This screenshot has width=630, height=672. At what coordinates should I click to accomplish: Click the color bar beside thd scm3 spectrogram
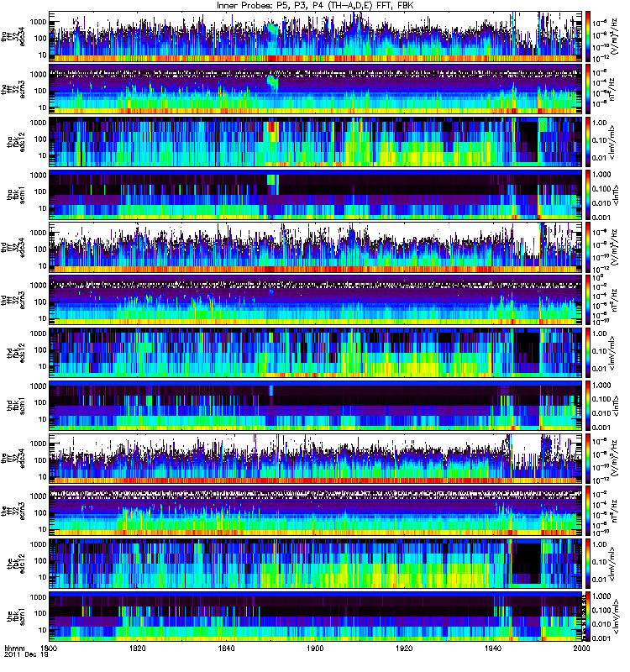click(587, 300)
